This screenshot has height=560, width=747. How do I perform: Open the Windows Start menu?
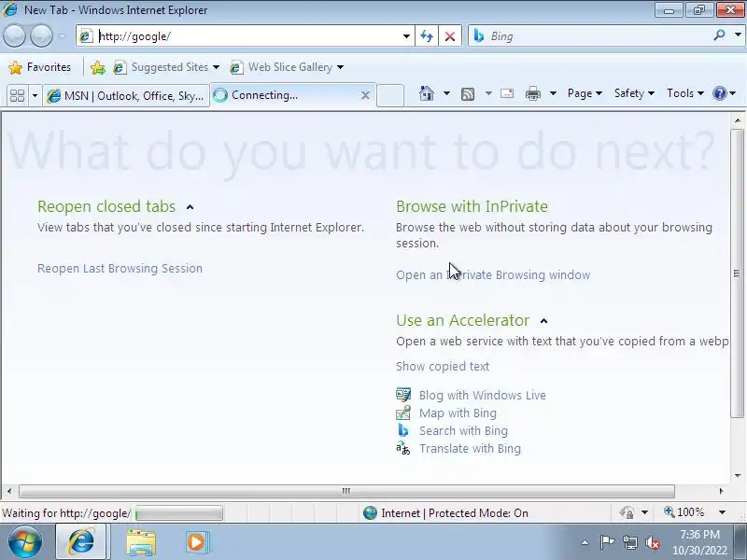click(x=25, y=542)
